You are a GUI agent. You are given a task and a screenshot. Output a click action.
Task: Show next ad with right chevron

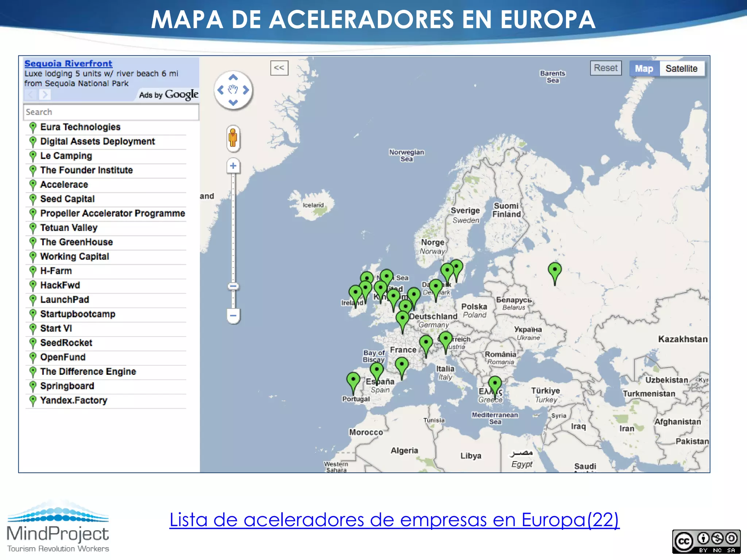45,95
